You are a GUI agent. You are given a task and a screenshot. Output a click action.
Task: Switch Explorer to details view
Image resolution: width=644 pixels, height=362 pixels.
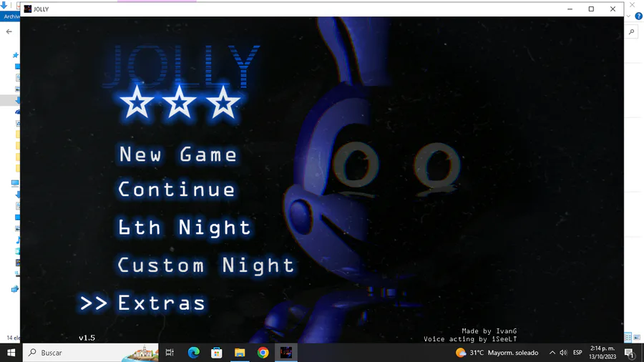tap(628, 338)
